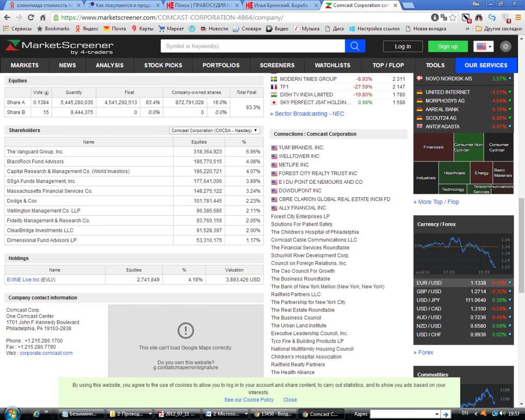Expand the quick launch overflow chevron
The height and width of the screenshot is (420, 525).
(46, 412)
